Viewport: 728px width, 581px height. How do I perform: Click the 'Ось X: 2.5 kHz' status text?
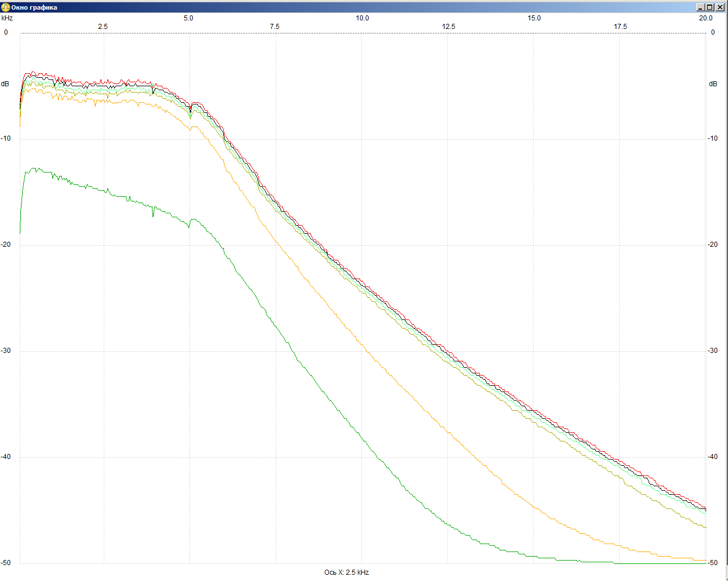click(346, 572)
